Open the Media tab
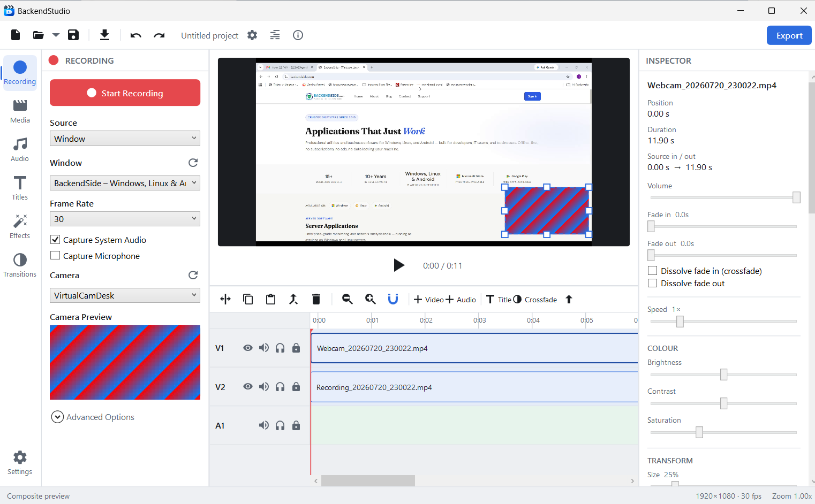 (20, 111)
